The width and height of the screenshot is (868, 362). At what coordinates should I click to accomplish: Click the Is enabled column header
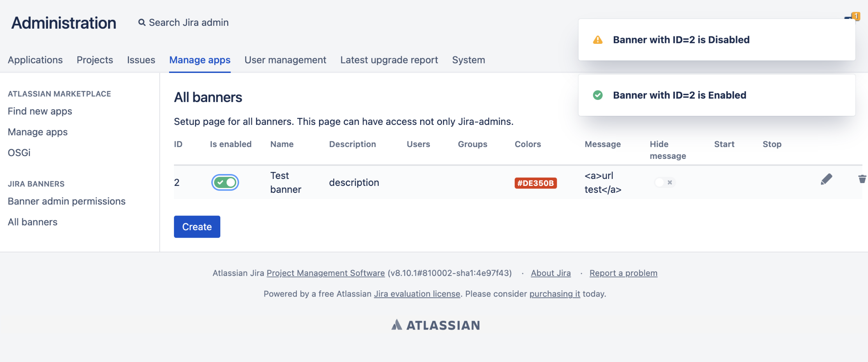231,144
